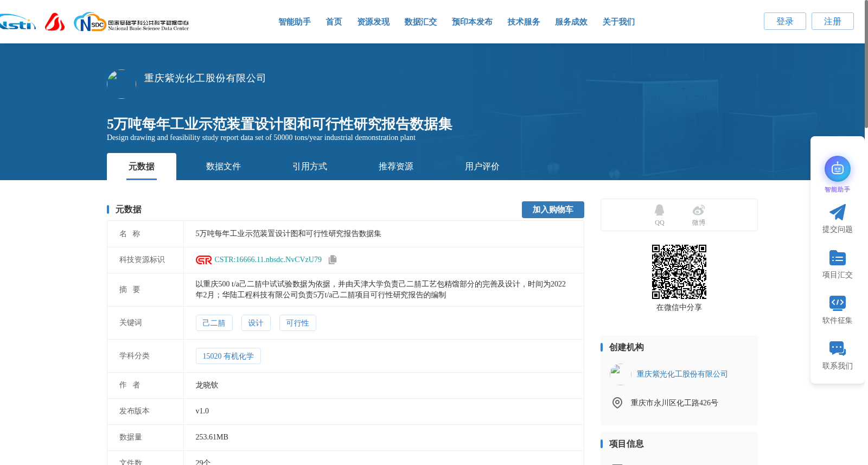
Task: Click the location pin icon
Action: [617, 403]
